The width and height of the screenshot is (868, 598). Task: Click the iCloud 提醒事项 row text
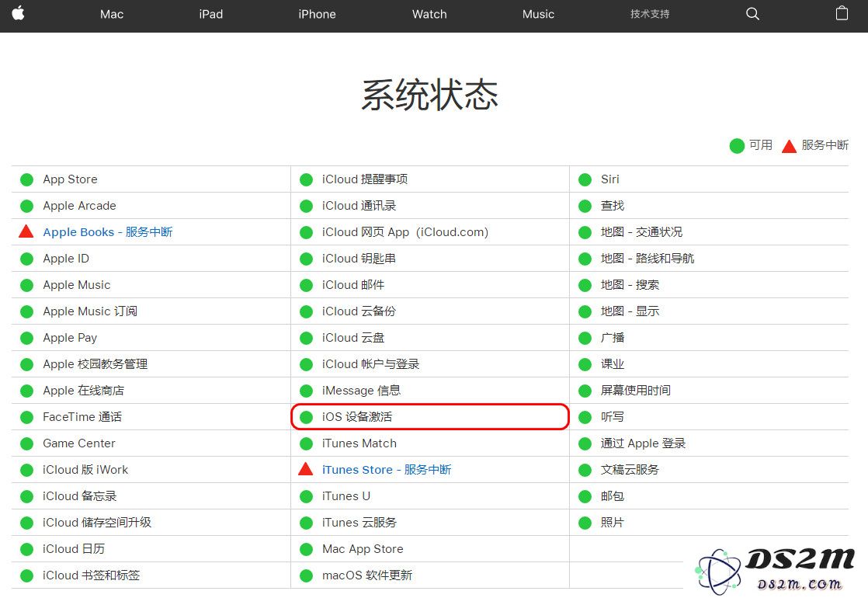coord(365,179)
